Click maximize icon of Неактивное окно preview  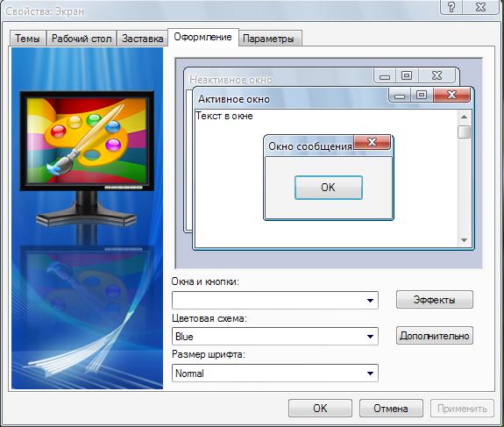click(x=407, y=76)
